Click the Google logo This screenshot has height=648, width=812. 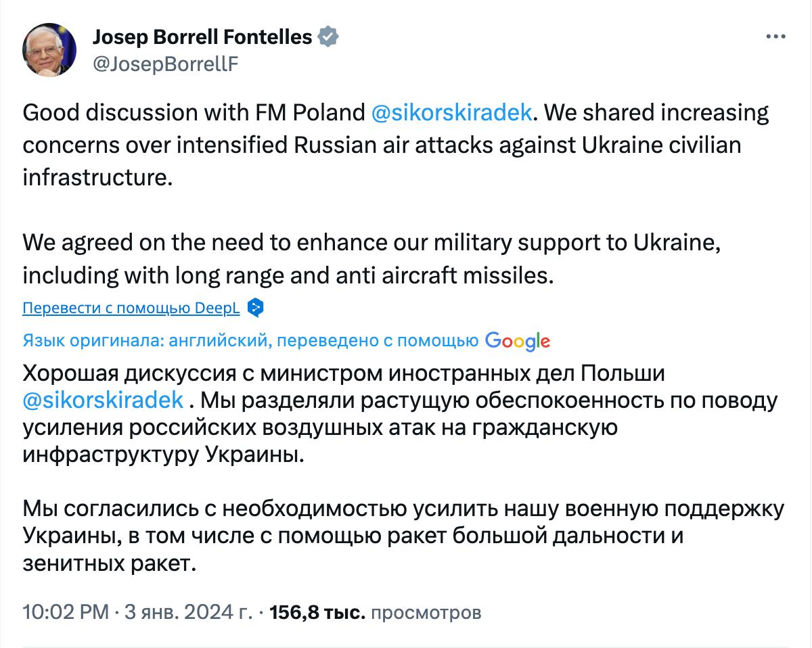tap(518, 341)
